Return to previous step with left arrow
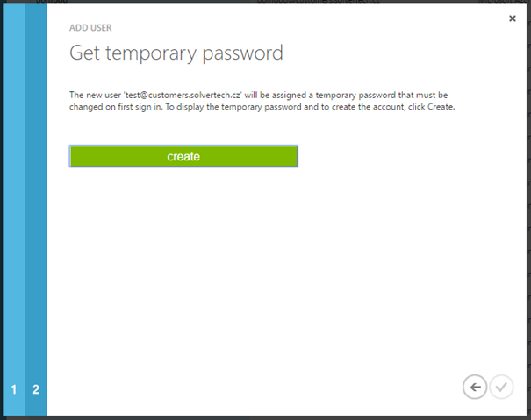This screenshot has width=531, height=420. 475,387
